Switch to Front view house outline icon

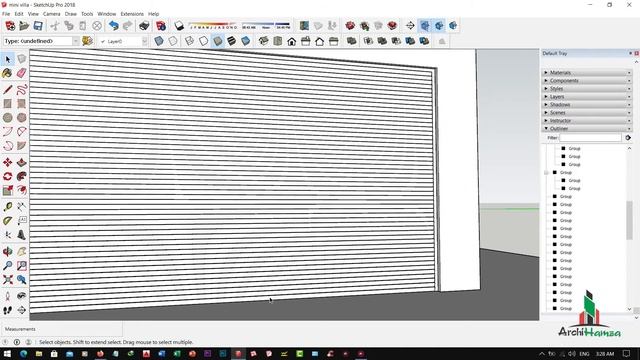(291, 41)
